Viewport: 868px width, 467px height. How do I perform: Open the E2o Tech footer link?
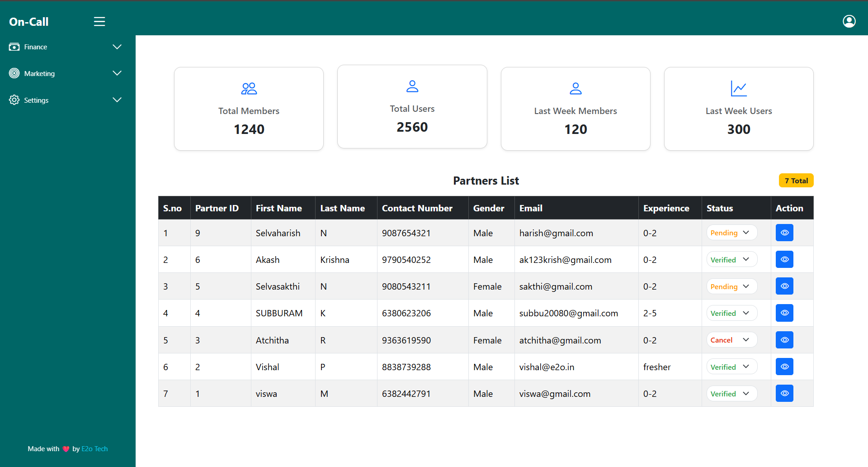click(94, 449)
